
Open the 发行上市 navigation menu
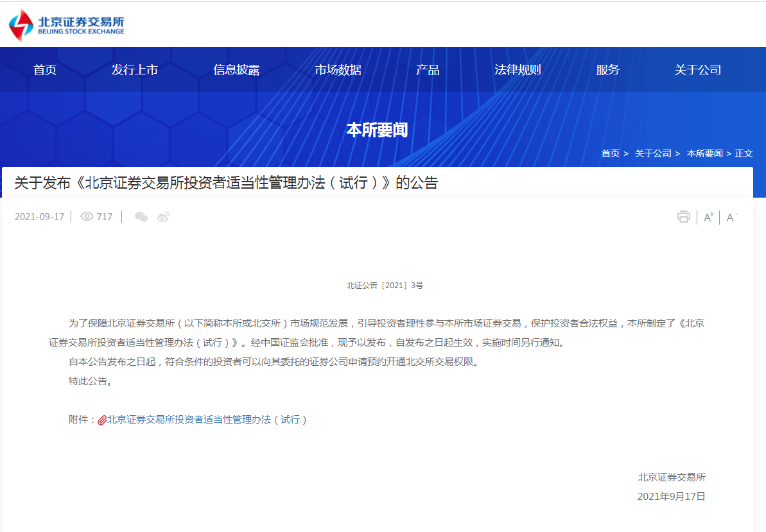(x=135, y=70)
